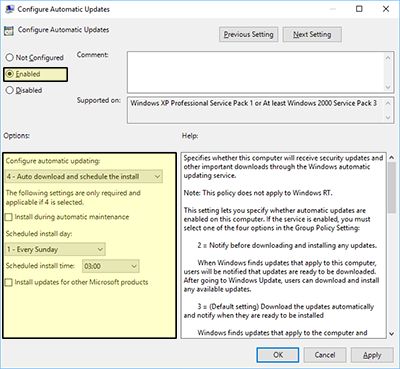Image resolution: width=400 pixels, height=369 pixels.
Task: Click inside the Comment text box
Action: click(x=255, y=72)
